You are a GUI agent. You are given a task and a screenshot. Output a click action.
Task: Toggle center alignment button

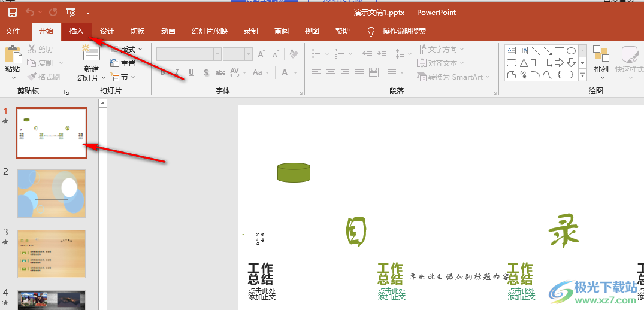click(331, 72)
